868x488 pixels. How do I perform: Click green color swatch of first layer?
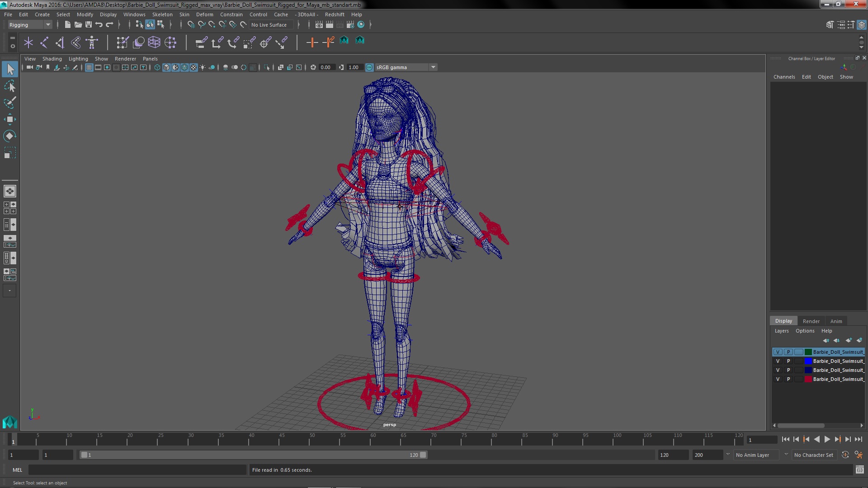tap(808, 352)
